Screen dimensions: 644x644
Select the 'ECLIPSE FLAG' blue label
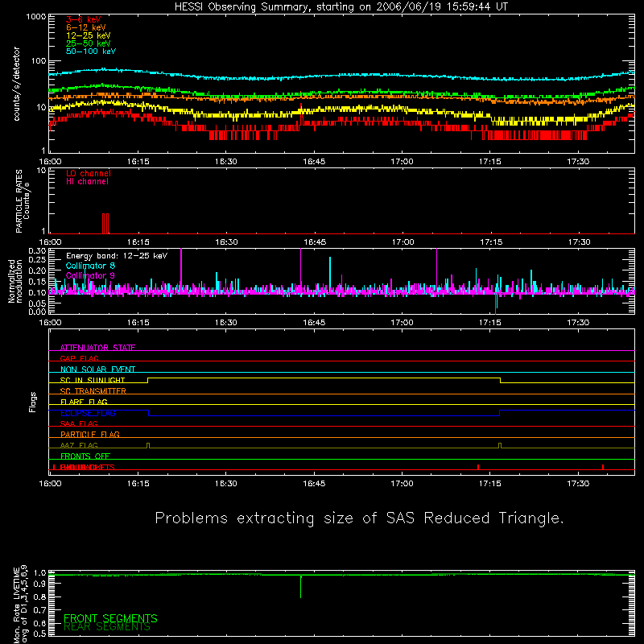tap(88, 413)
